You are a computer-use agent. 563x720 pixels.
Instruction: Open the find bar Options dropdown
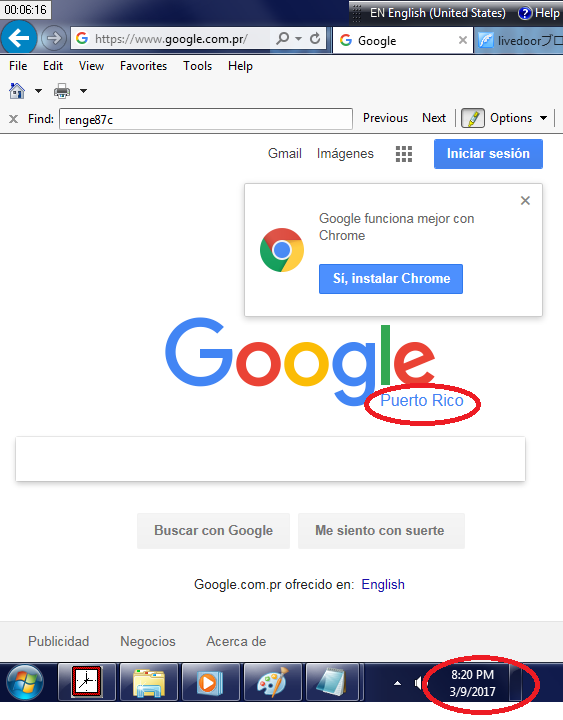click(x=519, y=118)
